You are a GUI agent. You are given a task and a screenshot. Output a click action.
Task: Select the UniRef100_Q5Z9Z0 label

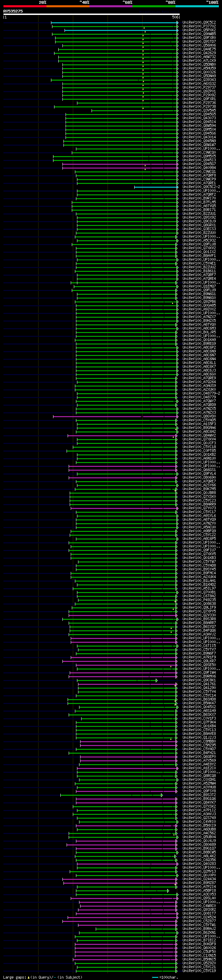tap(199, 963)
